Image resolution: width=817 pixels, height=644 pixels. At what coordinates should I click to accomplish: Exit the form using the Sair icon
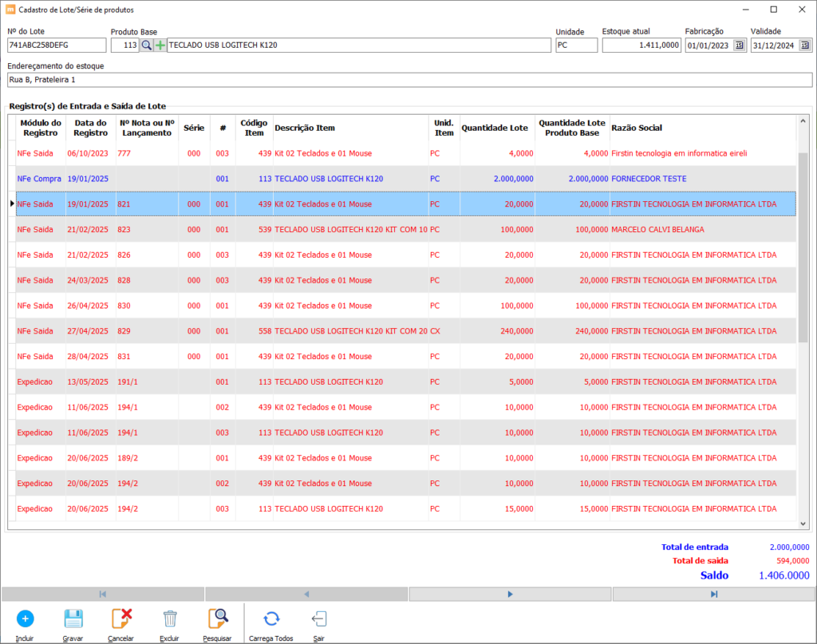click(x=318, y=618)
